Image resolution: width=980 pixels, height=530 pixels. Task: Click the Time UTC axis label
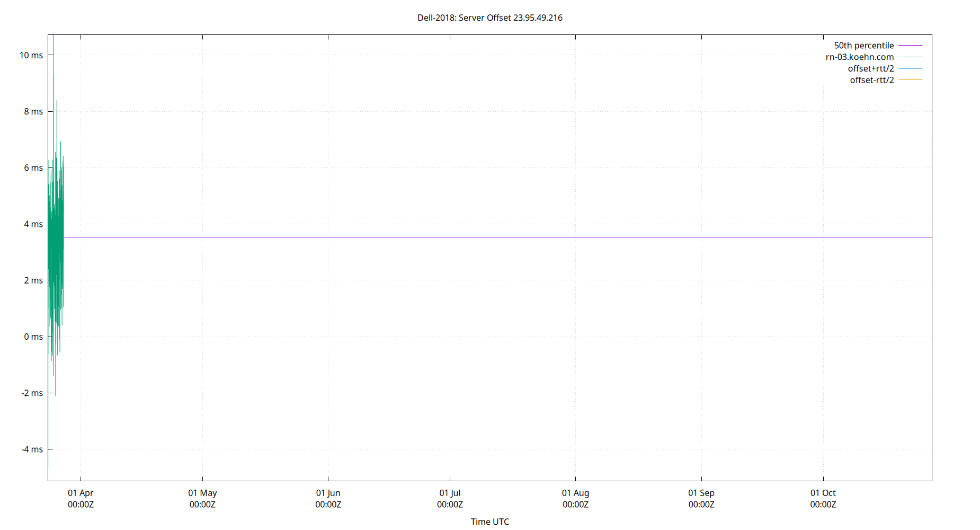point(489,522)
